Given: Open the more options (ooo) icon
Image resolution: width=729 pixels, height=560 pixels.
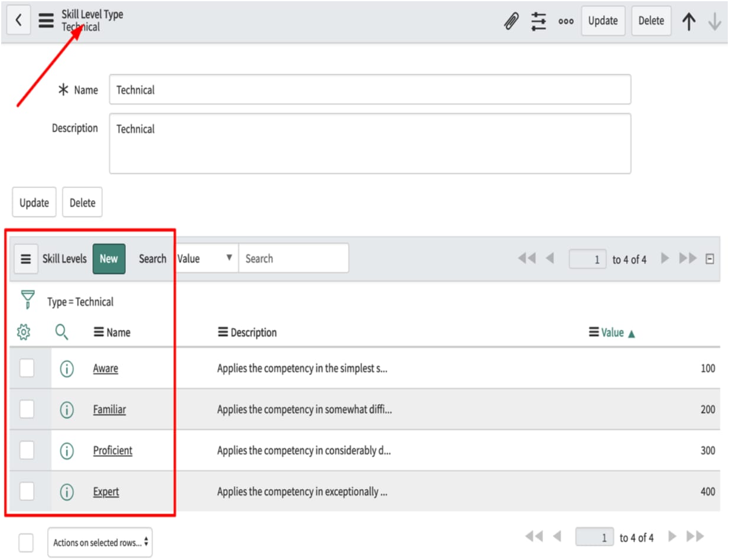Looking at the screenshot, I should pos(566,20).
